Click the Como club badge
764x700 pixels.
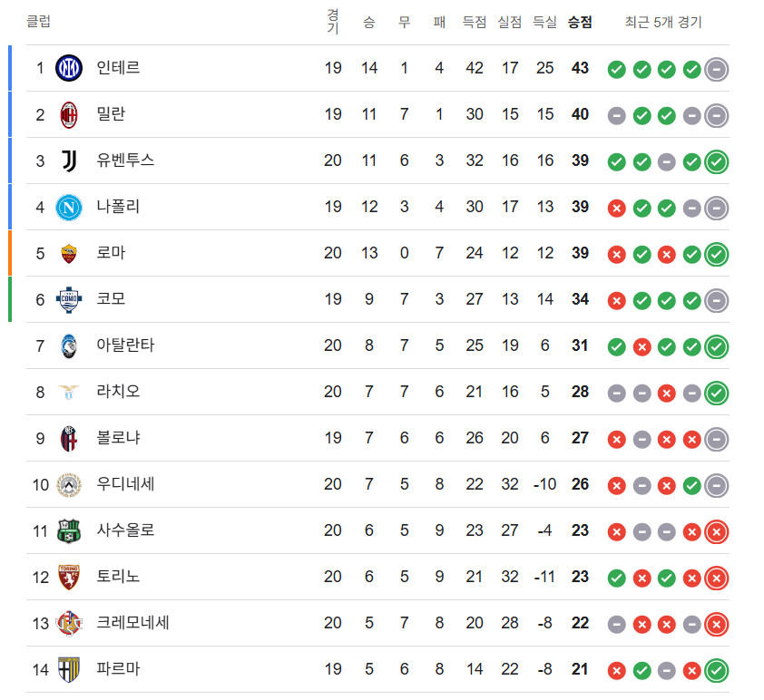tap(69, 299)
